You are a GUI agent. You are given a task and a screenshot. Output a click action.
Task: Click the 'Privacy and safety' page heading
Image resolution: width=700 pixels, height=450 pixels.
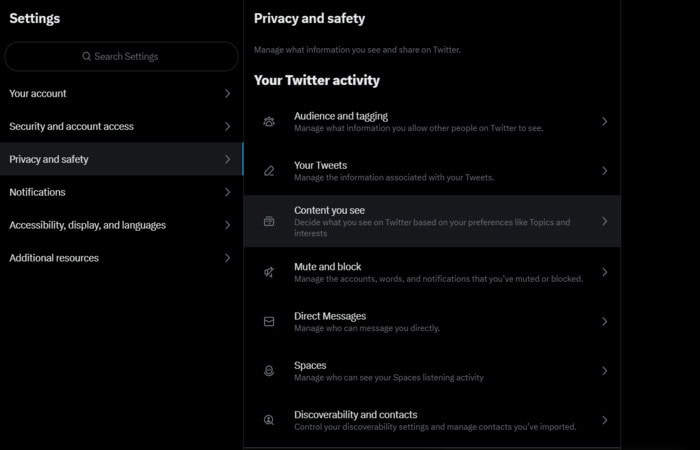pyautogui.click(x=309, y=18)
